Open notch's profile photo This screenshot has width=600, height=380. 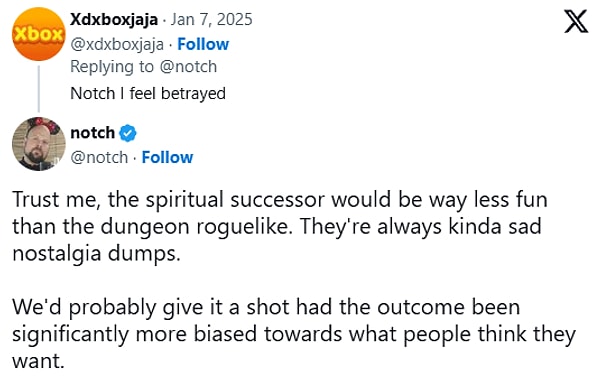coord(39,144)
